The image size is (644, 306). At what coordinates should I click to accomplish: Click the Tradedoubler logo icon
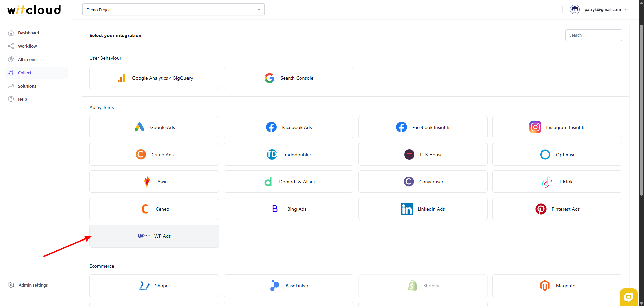[272, 155]
